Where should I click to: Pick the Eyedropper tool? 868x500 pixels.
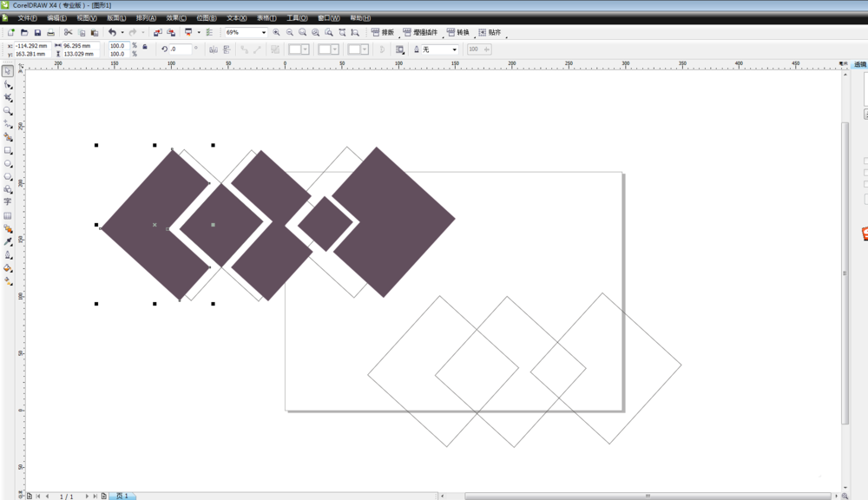(8, 242)
